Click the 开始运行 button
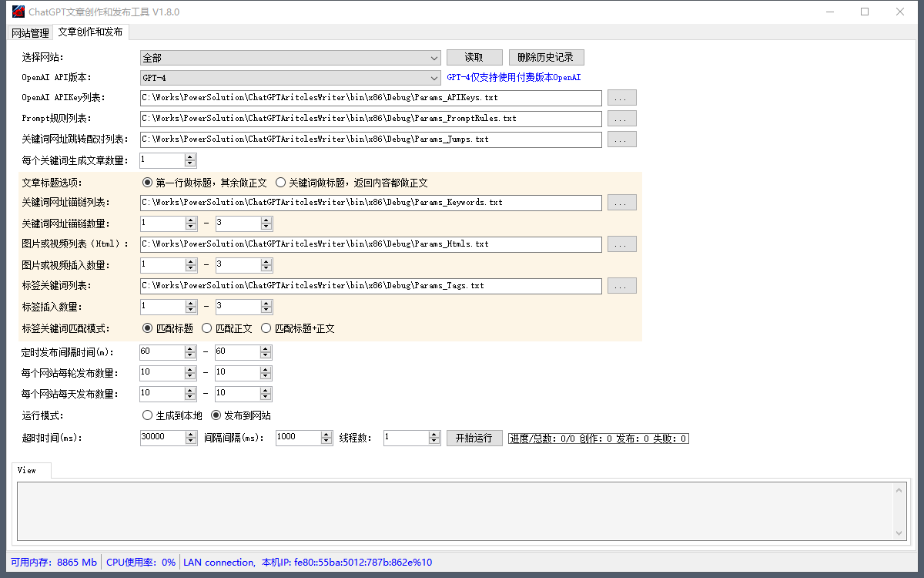Viewport: 924px width, 578px height. click(x=474, y=438)
